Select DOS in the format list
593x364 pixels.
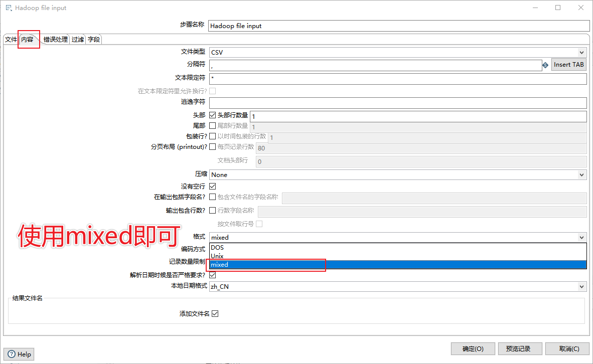click(x=398, y=248)
